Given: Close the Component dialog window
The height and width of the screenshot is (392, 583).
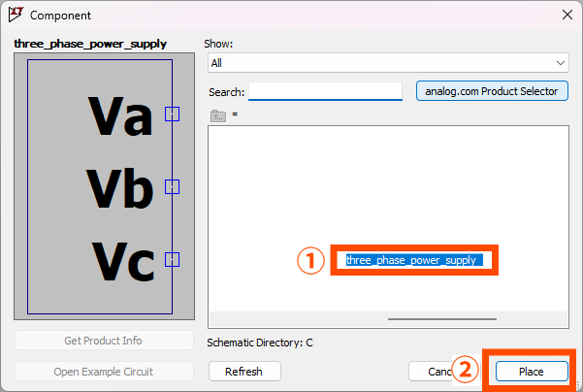Looking at the screenshot, I should click(567, 15).
